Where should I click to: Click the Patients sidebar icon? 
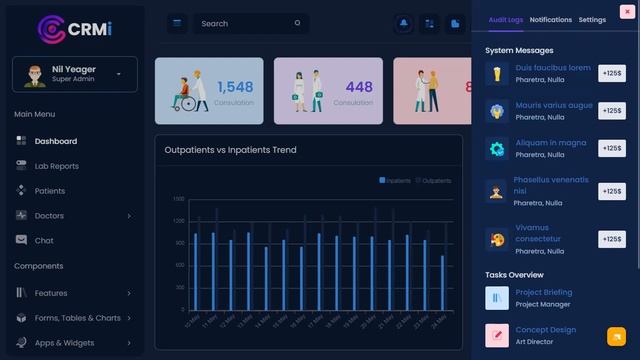click(21, 190)
